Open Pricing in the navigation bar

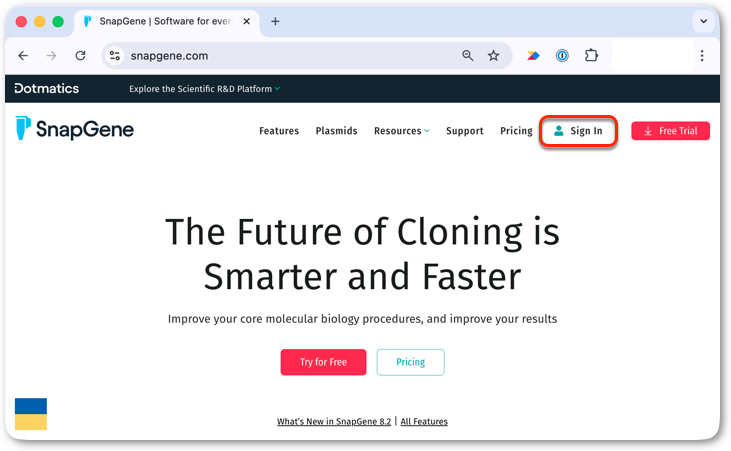point(516,131)
